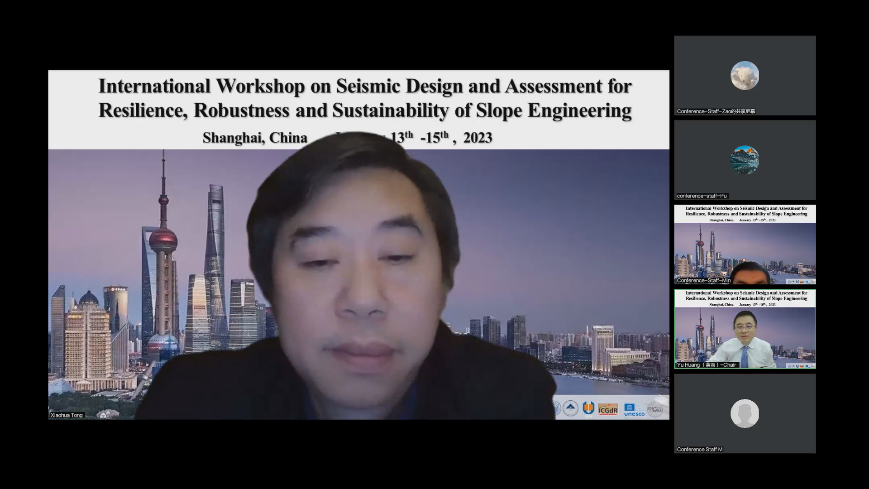Select the default grey avatar in the bottom tile
Screen dimensions: 869x489
tap(744, 412)
